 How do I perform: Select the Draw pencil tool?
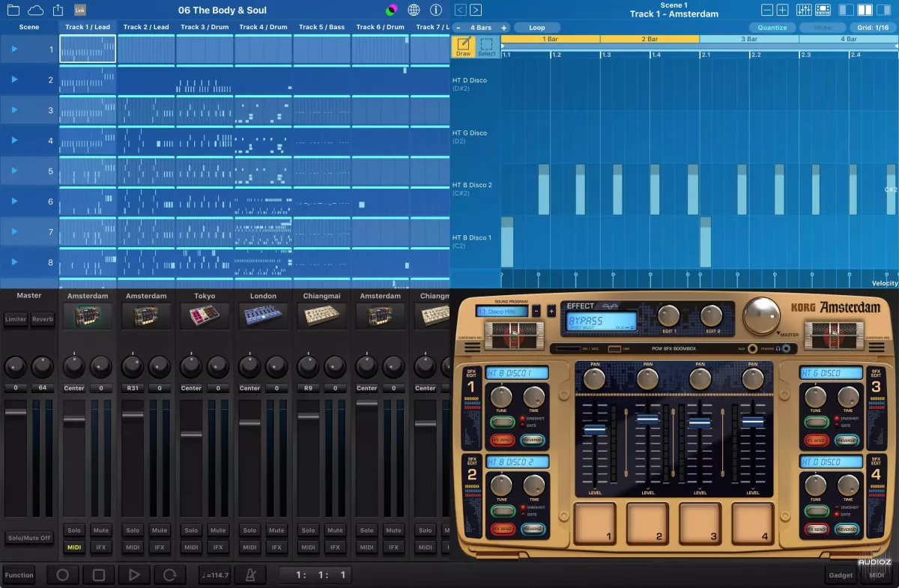point(463,46)
